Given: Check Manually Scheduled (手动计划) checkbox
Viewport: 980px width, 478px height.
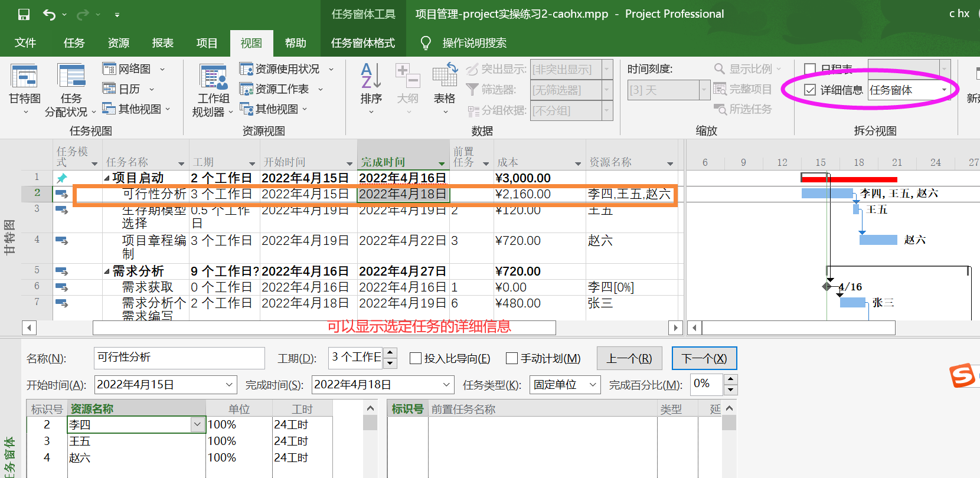Looking at the screenshot, I should click(512, 358).
